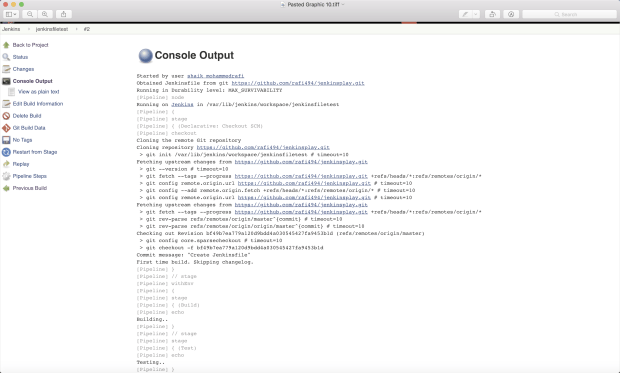This screenshot has height=373, width=620.
Task: Click the share button in toolbar
Action: [x=64, y=14]
